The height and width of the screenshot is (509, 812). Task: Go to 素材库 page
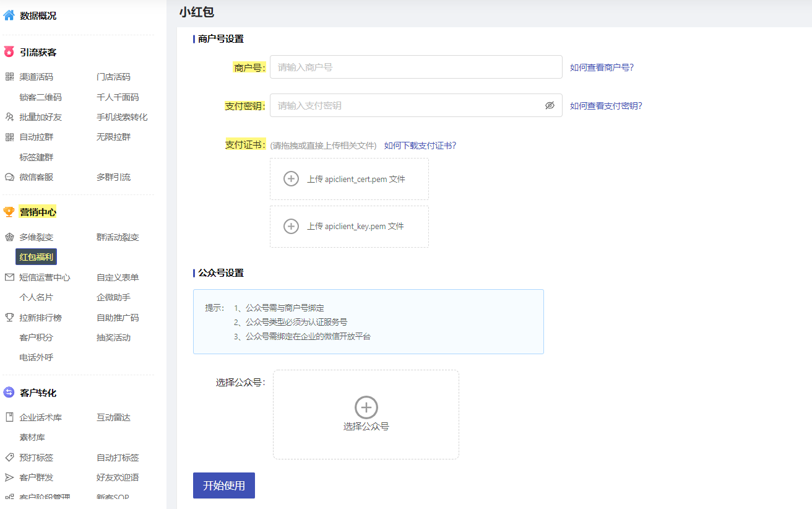pyautogui.click(x=32, y=437)
